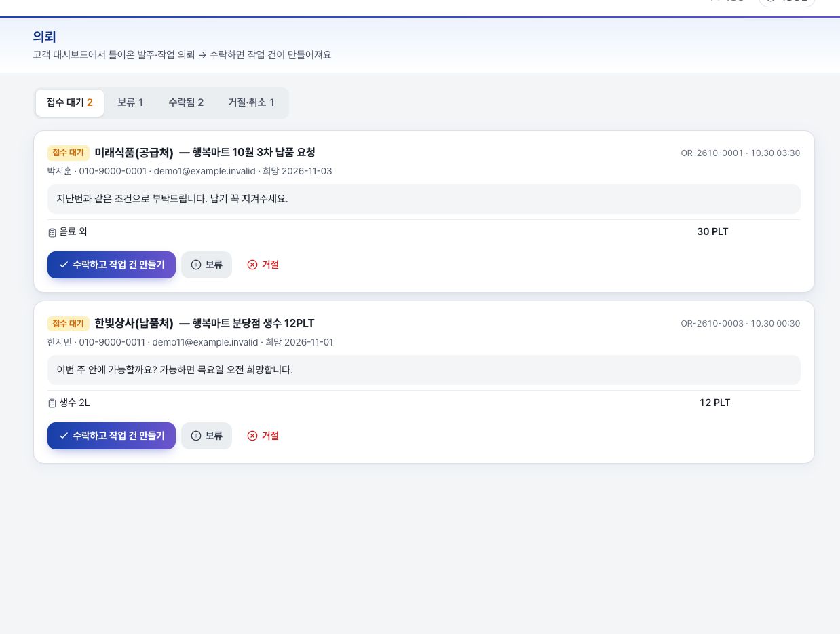Image resolution: width=840 pixels, height=634 pixels.
Task: Click contact line for 한지민
Action: tap(191, 342)
